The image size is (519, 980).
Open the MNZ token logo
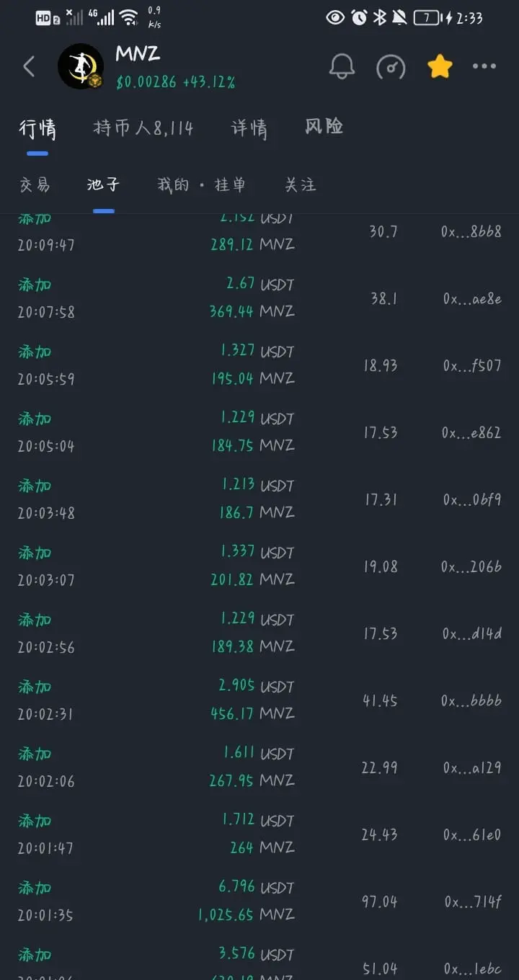click(x=81, y=67)
